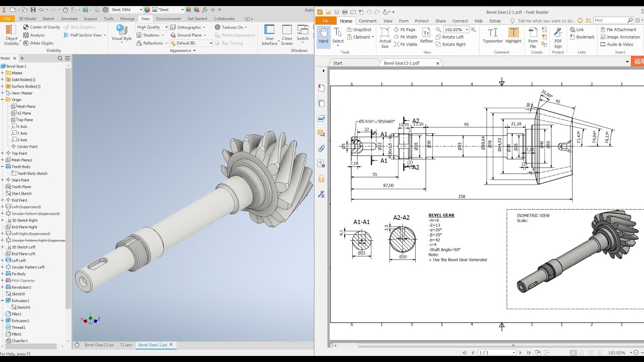Activate the Highlight tool
The width and height of the screenshot is (644, 362).
click(514, 35)
